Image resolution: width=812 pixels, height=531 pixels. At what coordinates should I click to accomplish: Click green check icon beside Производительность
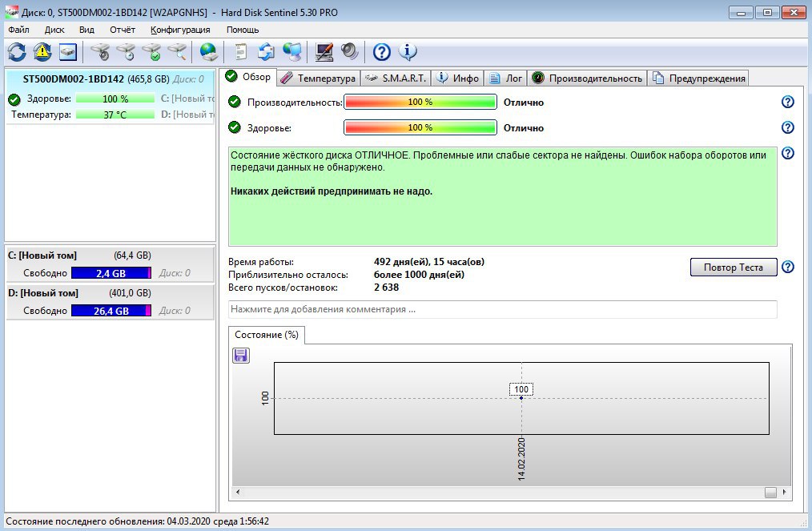tap(235, 102)
